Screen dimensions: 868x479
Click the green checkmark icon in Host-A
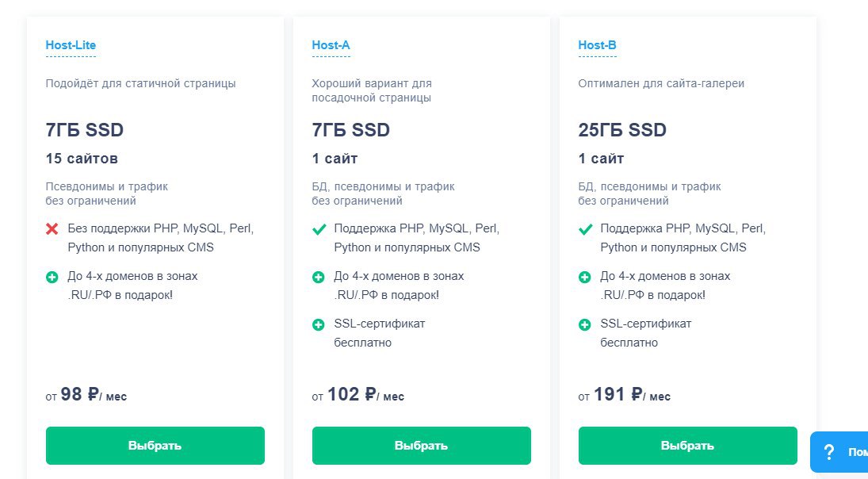click(319, 229)
